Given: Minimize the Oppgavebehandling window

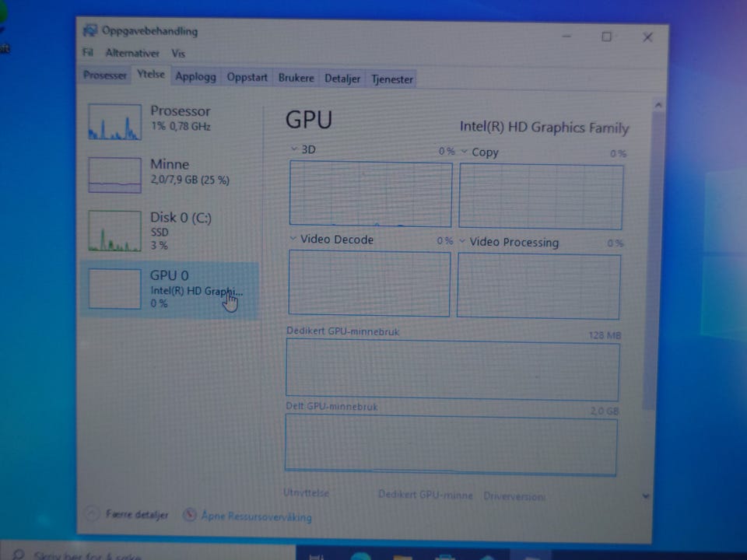Looking at the screenshot, I should (566, 37).
